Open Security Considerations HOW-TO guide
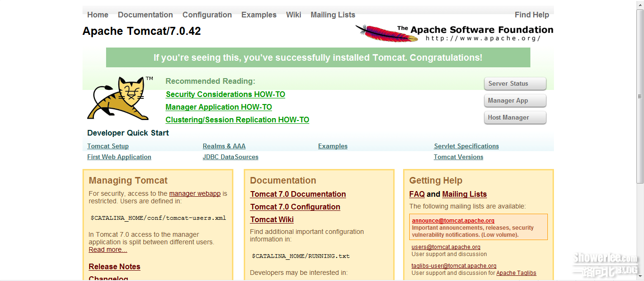This screenshot has width=644, height=281. click(x=225, y=94)
